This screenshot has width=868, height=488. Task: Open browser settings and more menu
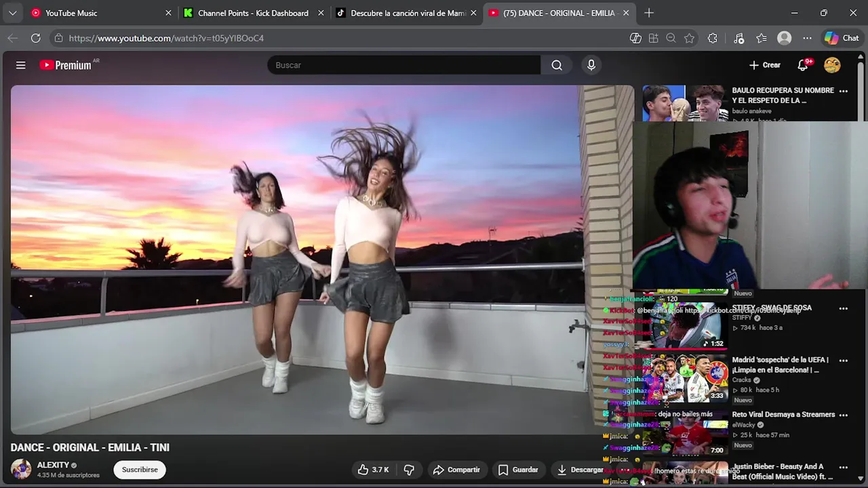[807, 39]
